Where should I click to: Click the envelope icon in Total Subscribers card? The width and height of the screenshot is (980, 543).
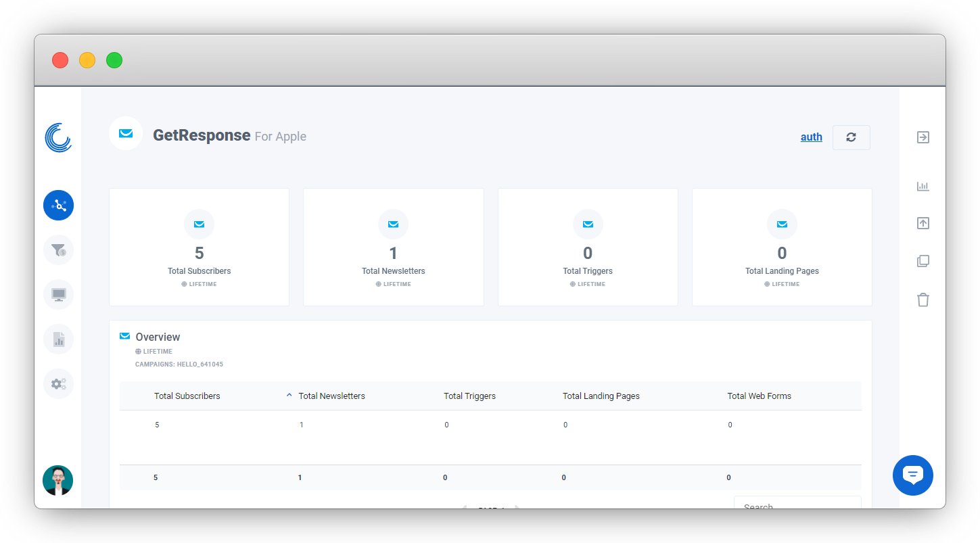point(199,224)
